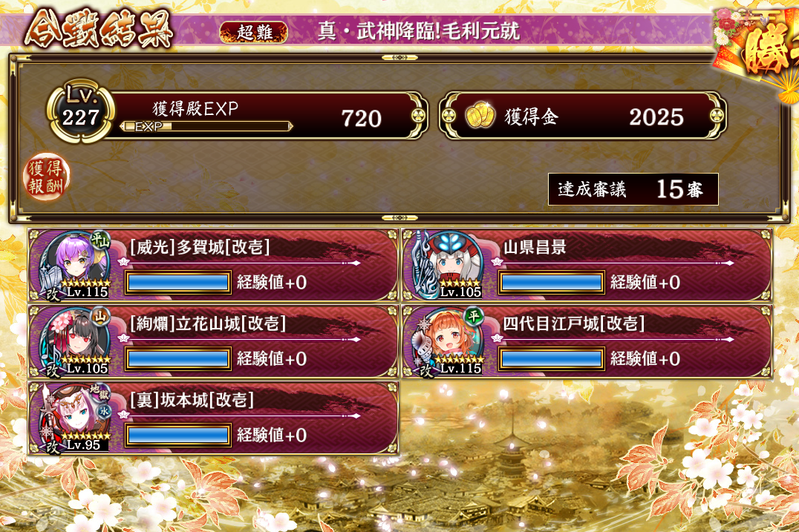Click the 獲得殿EXP progress bar
This screenshot has width=799, height=532.
point(206,126)
